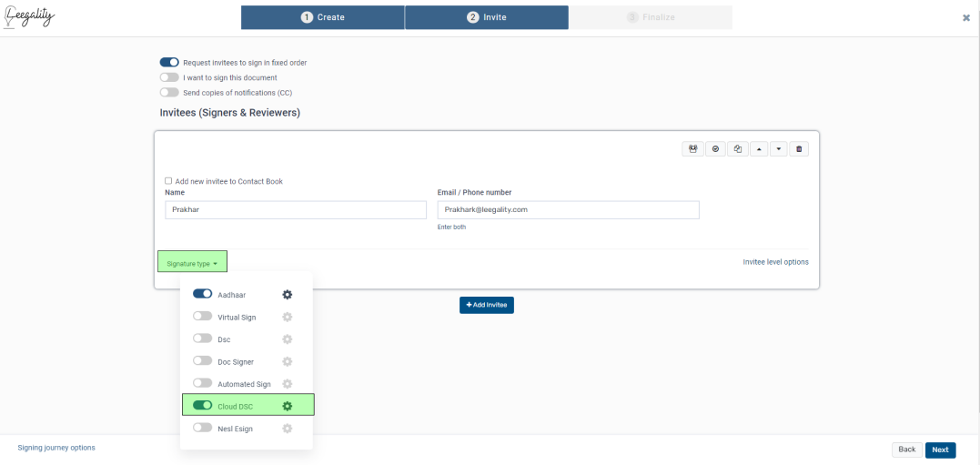Screen dimensions: 980x465
Task: Delete the invitee using the trash icon
Action: pyautogui.click(x=799, y=148)
